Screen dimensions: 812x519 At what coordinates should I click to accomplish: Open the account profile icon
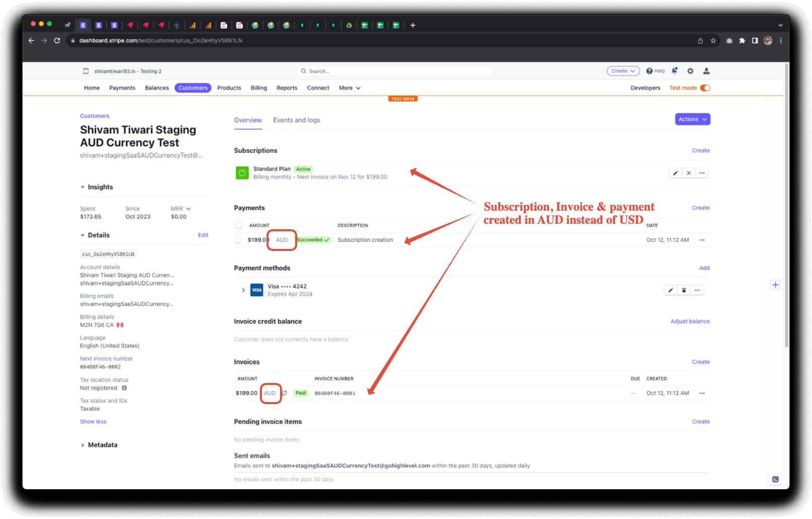pos(706,71)
